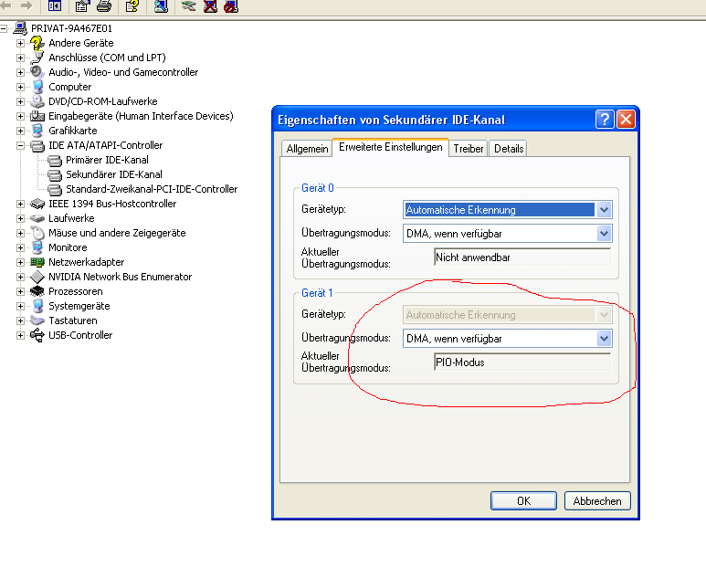Collapse the IDE ATA/ATAPI-Controller tree node
The image size is (706, 588).
(21, 145)
